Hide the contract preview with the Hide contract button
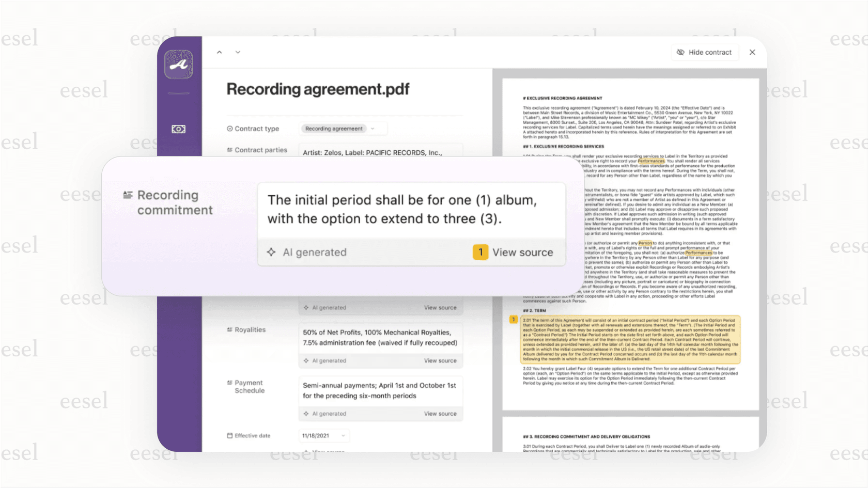 (x=705, y=52)
